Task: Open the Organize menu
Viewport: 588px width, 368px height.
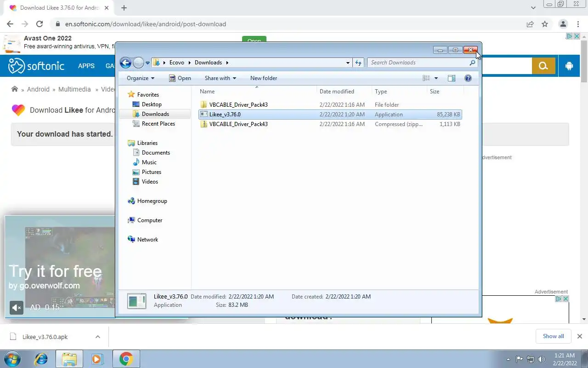Action: pyautogui.click(x=141, y=78)
